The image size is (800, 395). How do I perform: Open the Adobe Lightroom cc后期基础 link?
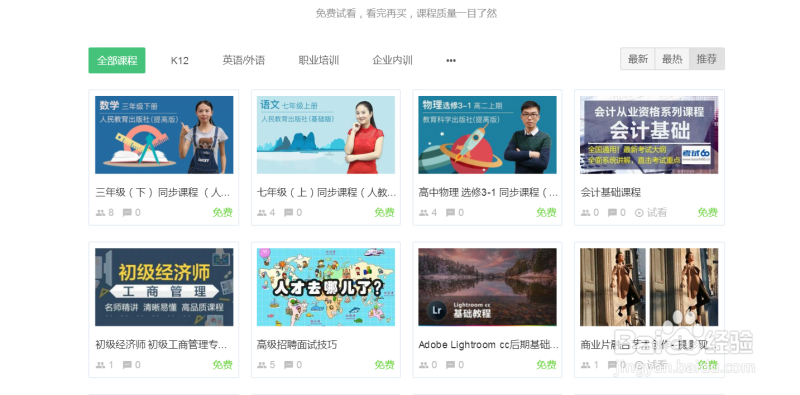coord(488,344)
